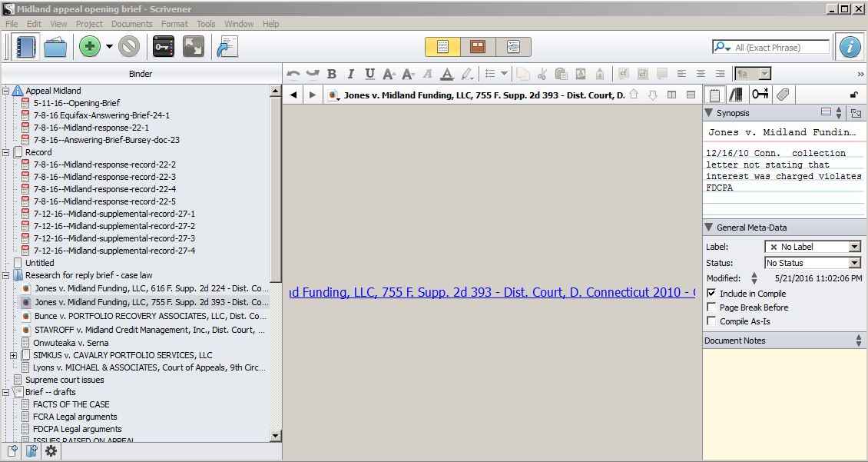868x462 pixels.
Task: Expand the format bar overflow chevron
Action: point(860,75)
